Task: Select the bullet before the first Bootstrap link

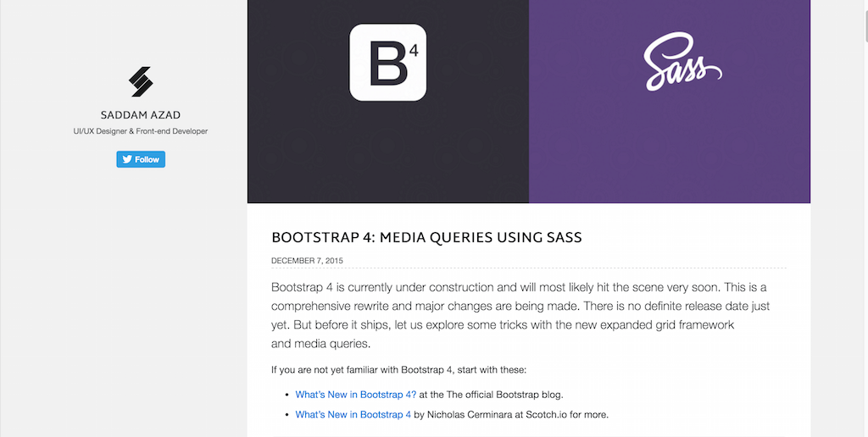Action: [x=287, y=395]
